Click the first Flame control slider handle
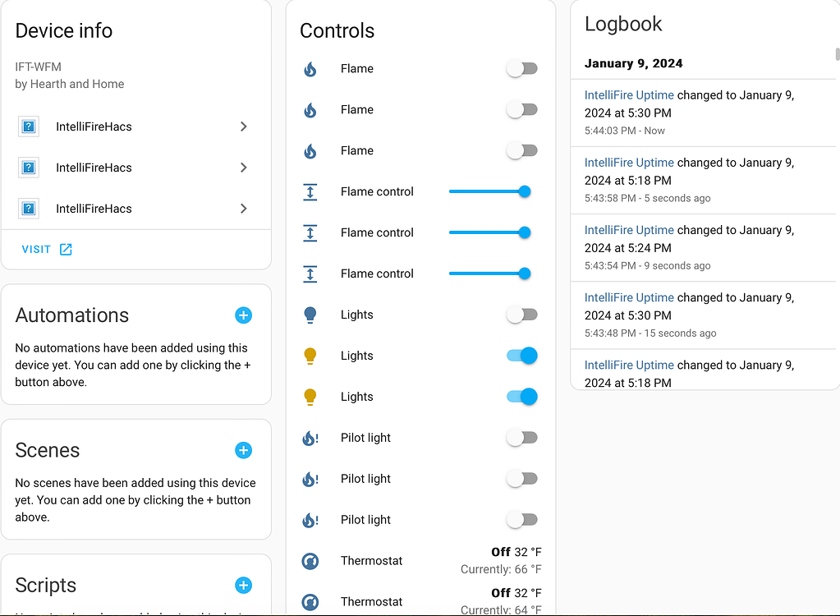Screen dimensions: 840x616 [x=525, y=191]
